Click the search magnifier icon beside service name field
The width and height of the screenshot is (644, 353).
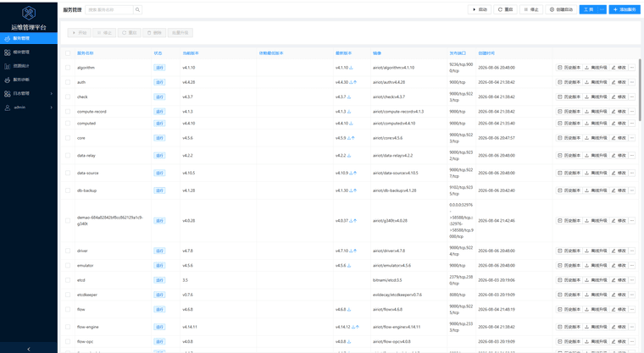tap(137, 9)
